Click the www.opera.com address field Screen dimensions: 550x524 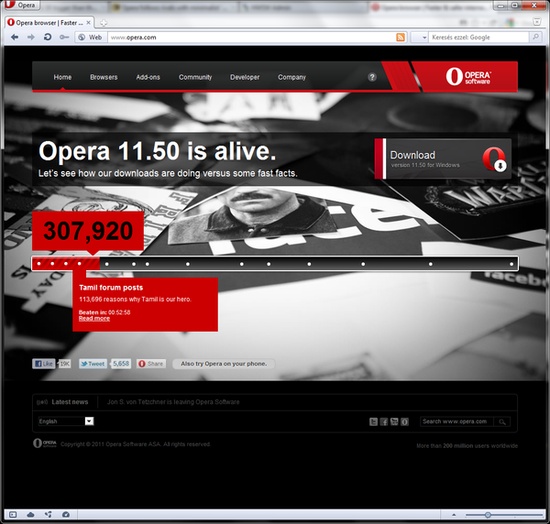click(251, 37)
